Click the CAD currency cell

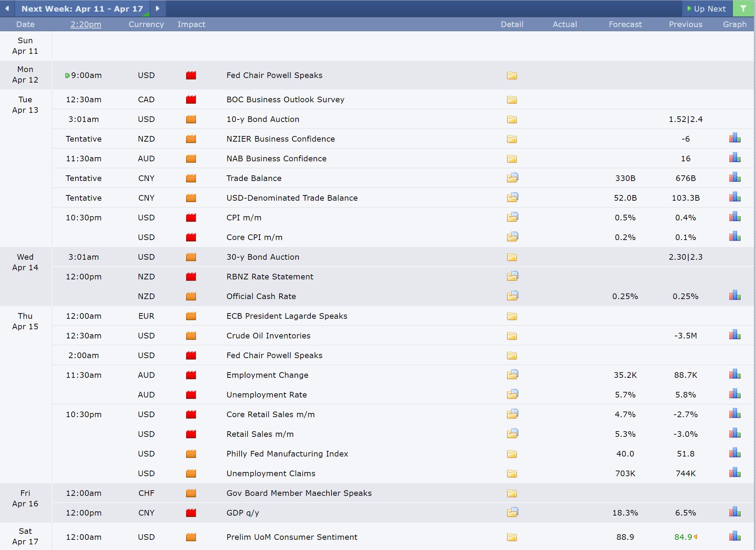tap(146, 99)
